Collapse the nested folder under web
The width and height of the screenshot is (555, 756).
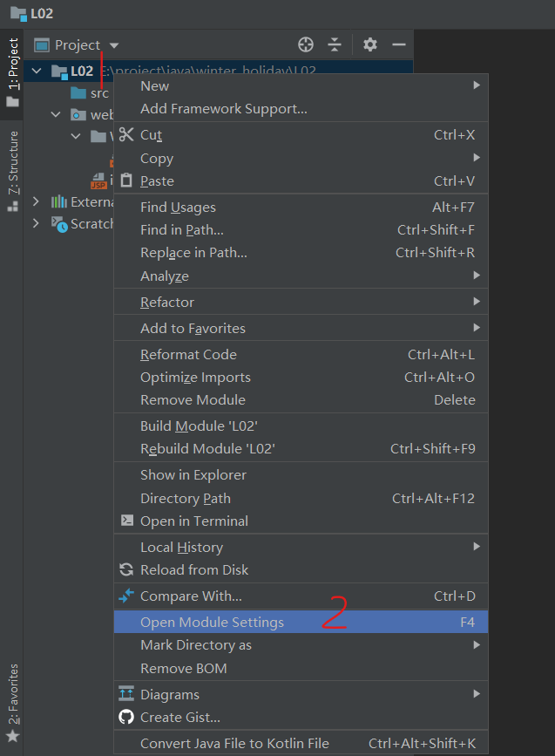click(x=76, y=136)
